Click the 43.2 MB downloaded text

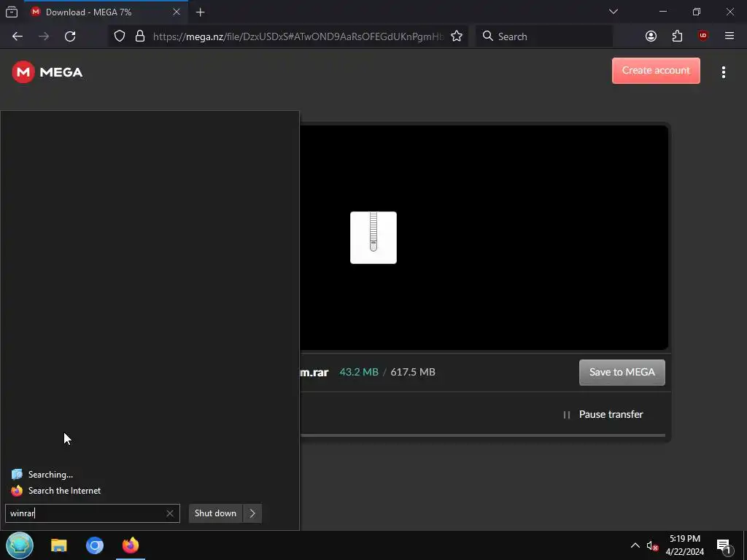click(x=359, y=373)
